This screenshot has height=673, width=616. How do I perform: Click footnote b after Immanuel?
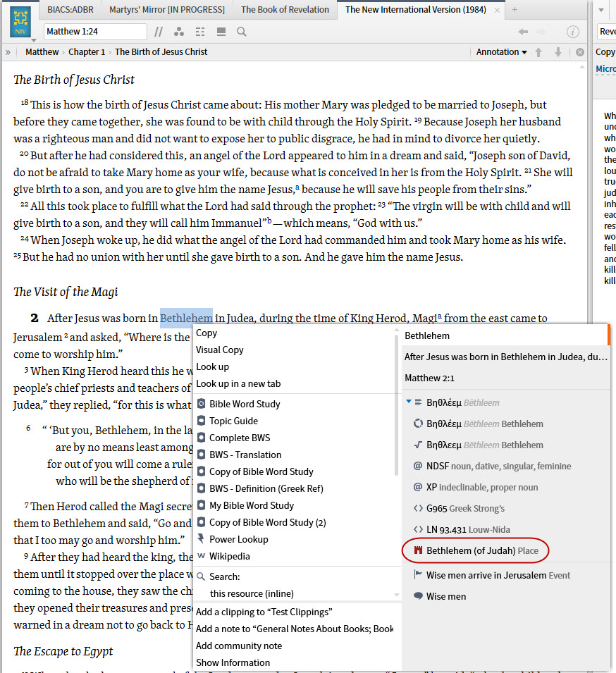pyautogui.click(x=269, y=221)
